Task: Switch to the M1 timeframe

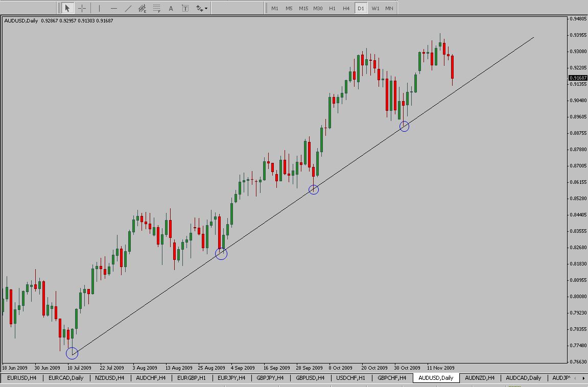Action: (x=275, y=8)
